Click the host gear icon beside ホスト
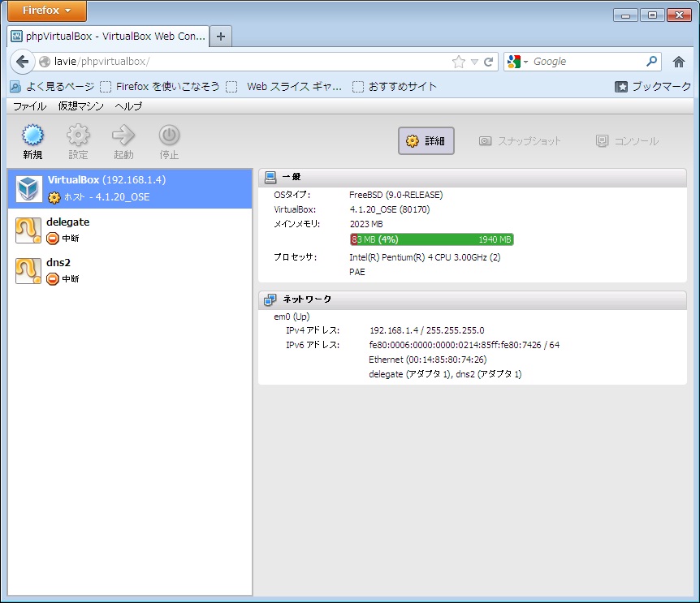The image size is (700, 603). 54,197
